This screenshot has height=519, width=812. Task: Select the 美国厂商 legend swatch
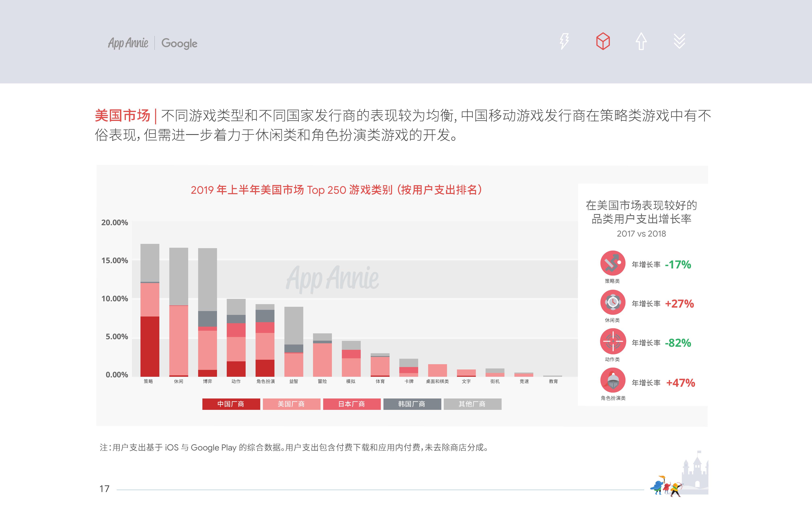pos(291,404)
